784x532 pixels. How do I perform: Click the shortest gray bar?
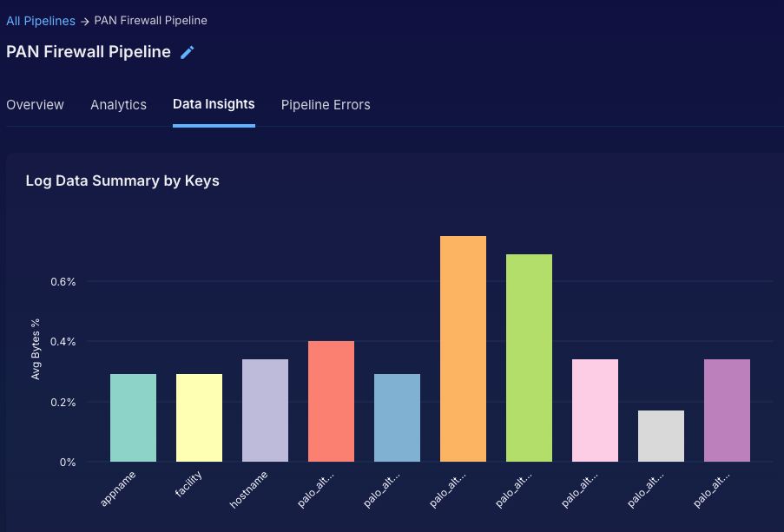(x=661, y=436)
